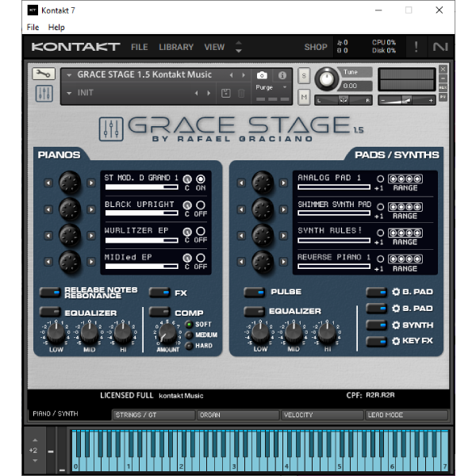Screen dimensions: 476x476
Task: Click the Grace Stage mixer logo icon
Action: [x=111, y=129]
